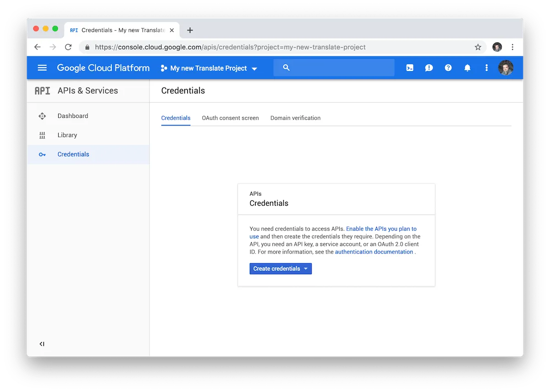This screenshot has width=550, height=392.
Task: Open the send feedback icon
Action: pyautogui.click(x=429, y=68)
